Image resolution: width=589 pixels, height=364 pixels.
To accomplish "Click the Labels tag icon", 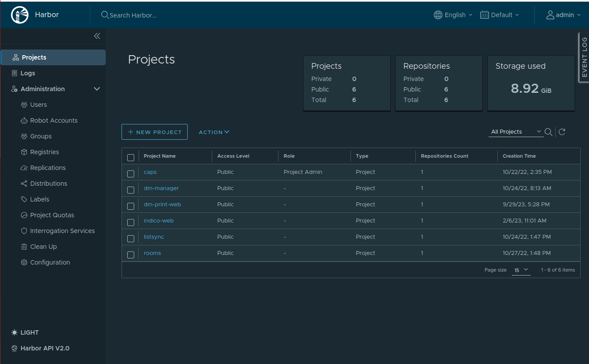I will pyautogui.click(x=24, y=199).
